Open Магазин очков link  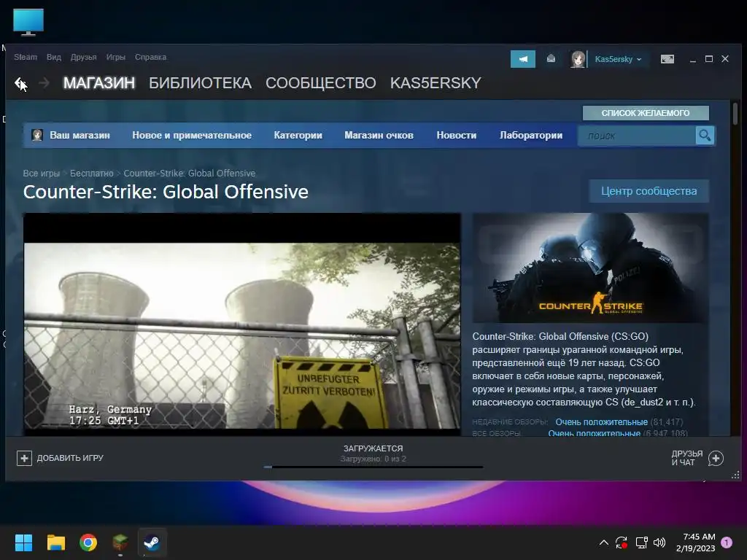(379, 135)
